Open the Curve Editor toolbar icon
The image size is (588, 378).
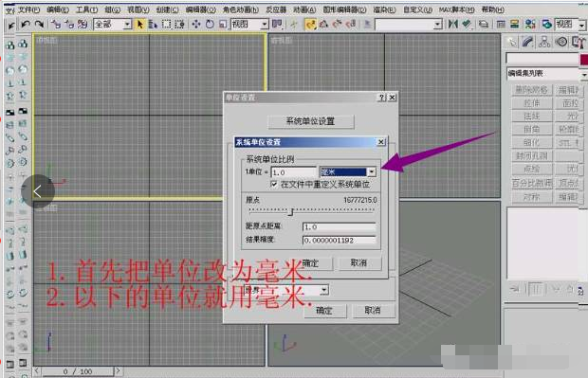pos(501,25)
